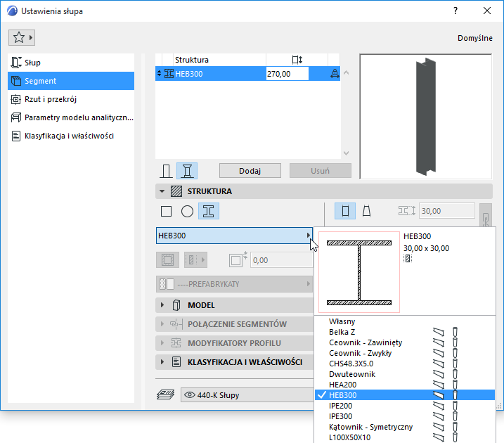The width and height of the screenshot is (504, 443).
Task: Open Rzut i przekrój page
Action: point(71,99)
